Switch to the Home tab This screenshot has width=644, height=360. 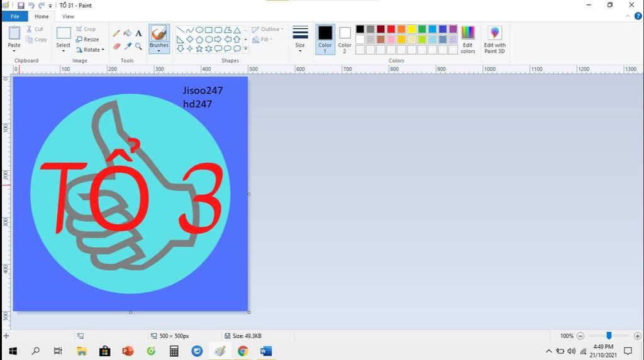pyautogui.click(x=42, y=16)
